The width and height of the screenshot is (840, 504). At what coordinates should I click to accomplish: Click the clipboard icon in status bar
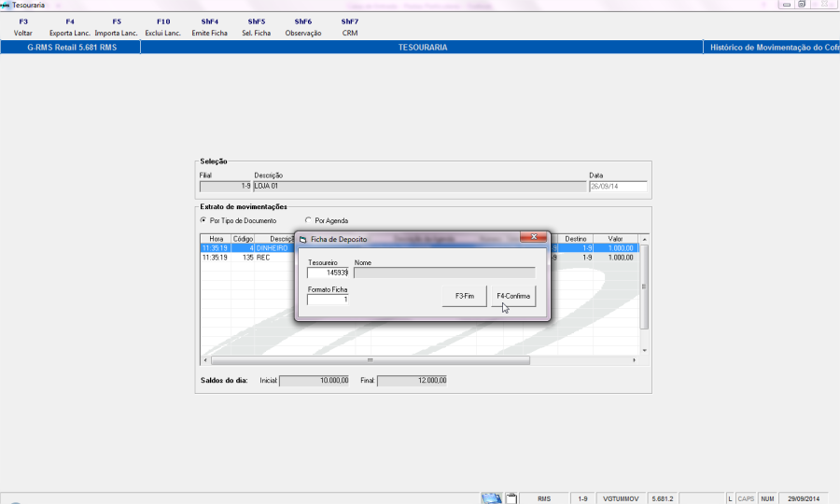coord(511,498)
